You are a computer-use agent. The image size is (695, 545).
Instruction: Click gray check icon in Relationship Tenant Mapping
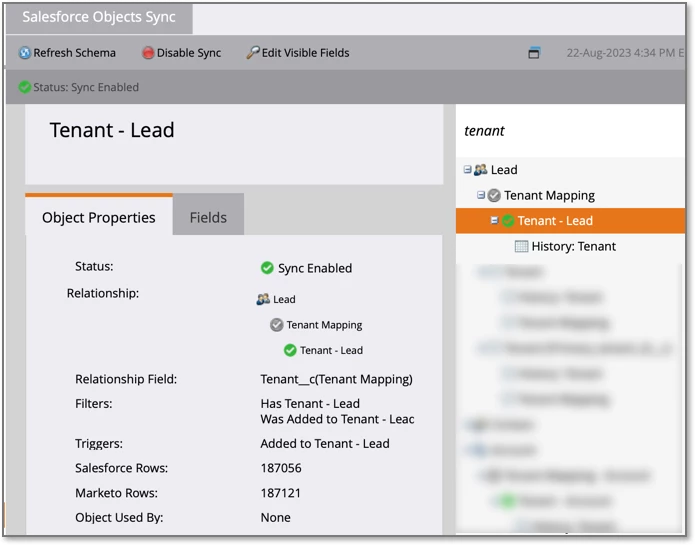click(x=276, y=325)
